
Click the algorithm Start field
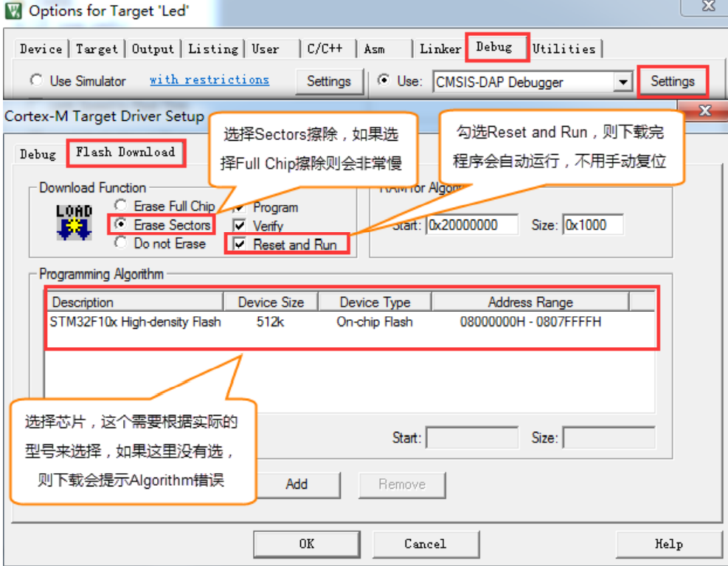tap(472, 438)
